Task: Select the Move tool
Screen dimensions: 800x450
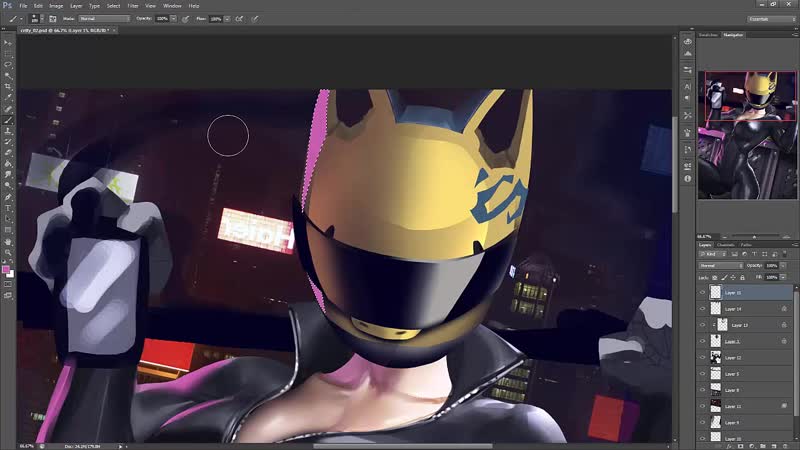Action: click(8, 43)
